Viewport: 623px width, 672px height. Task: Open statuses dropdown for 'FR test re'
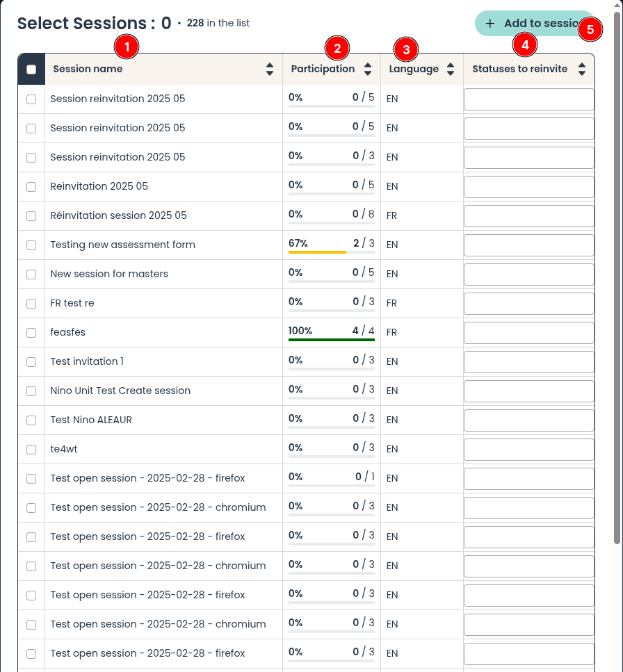[528, 304]
